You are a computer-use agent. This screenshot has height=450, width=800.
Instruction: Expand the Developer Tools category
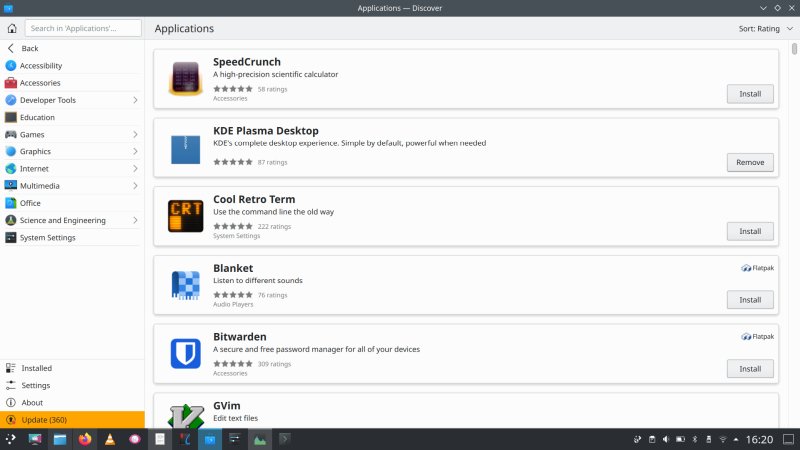pyautogui.click(x=135, y=100)
